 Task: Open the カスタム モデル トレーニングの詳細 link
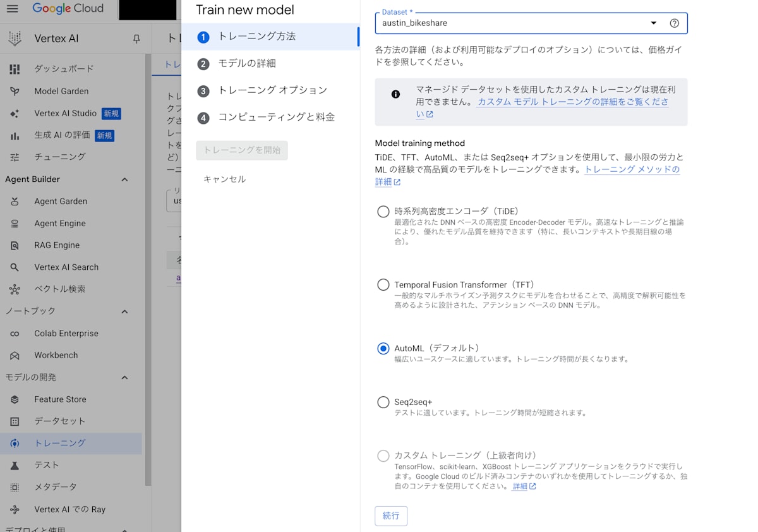point(572,103)
